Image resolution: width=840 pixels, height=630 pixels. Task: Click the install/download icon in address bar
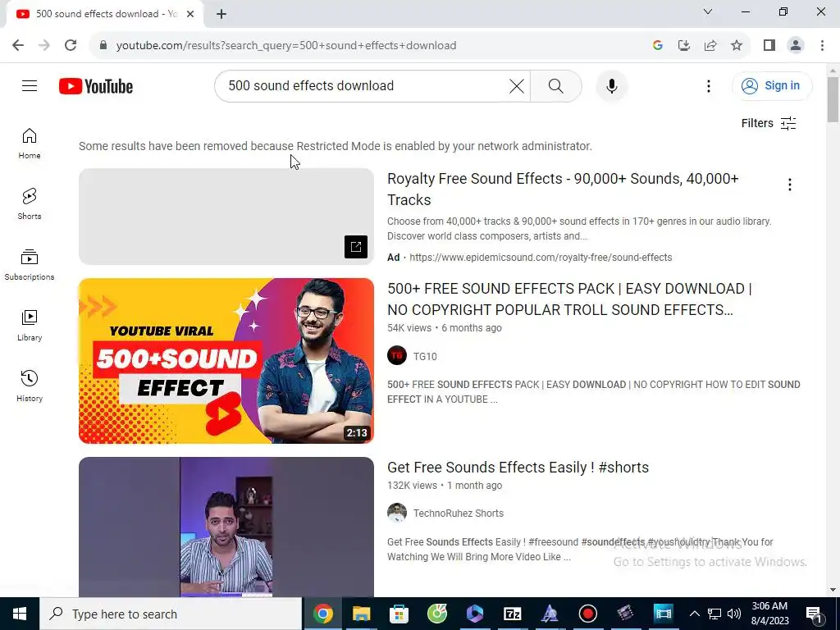tap(684, 46)
